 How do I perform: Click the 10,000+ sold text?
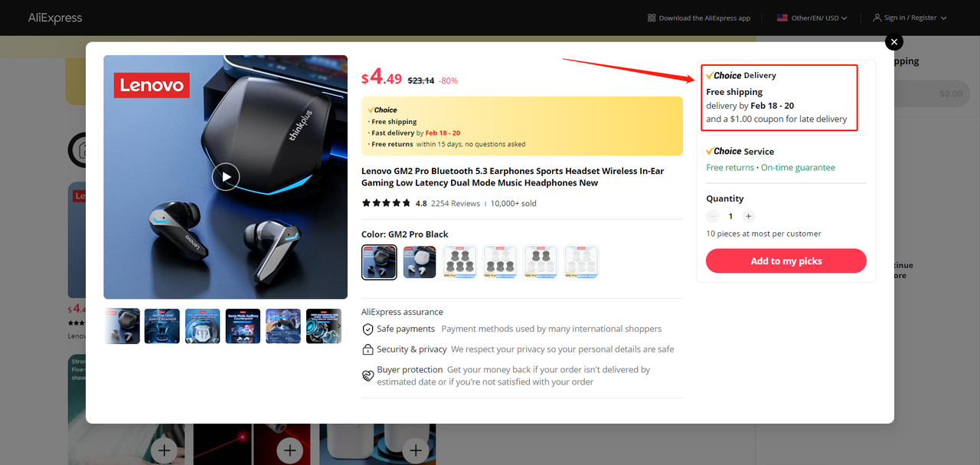click(514, 204)
